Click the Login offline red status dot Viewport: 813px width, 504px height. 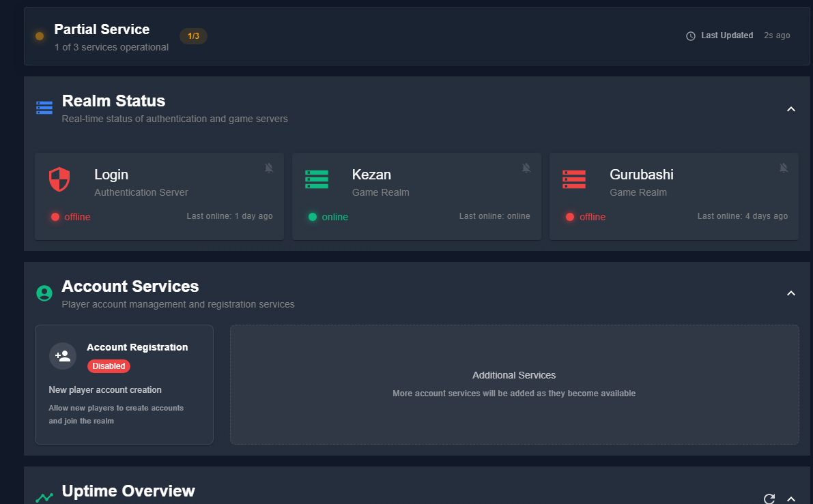pyautogui.click(x=55, y=217)
